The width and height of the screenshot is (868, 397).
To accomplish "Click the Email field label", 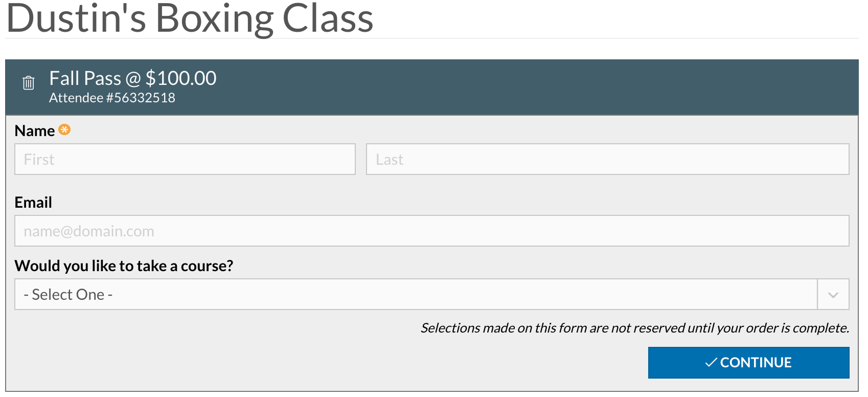I will 33,203.
